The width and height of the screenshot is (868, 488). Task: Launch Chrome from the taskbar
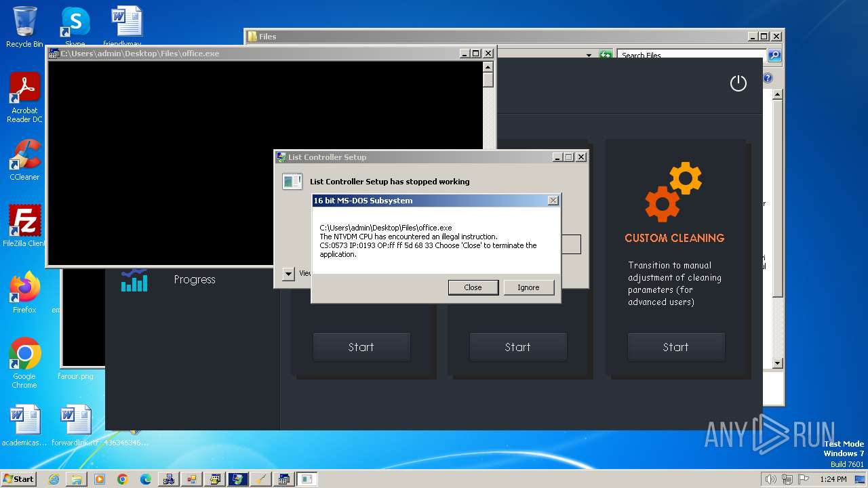click(123, 479)
